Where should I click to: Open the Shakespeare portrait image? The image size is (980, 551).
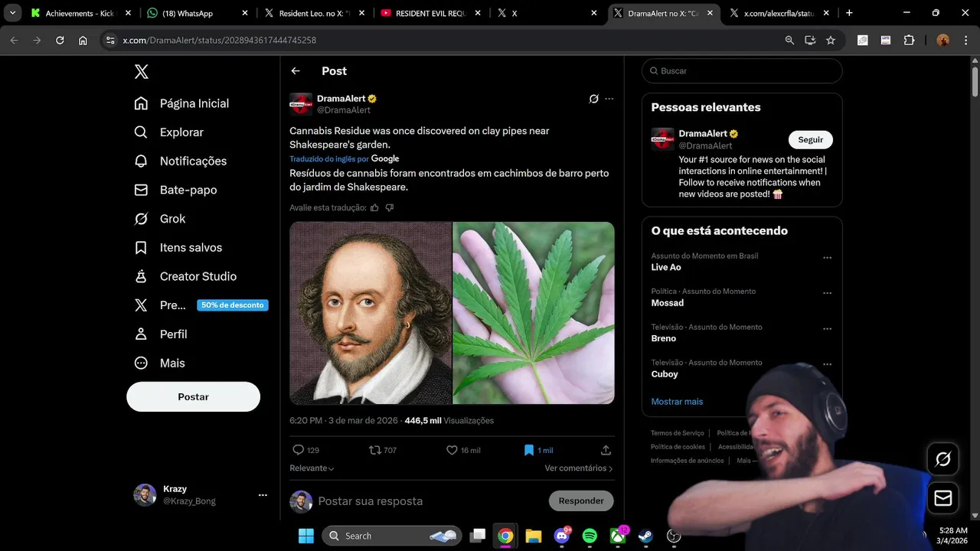(371, 313)
